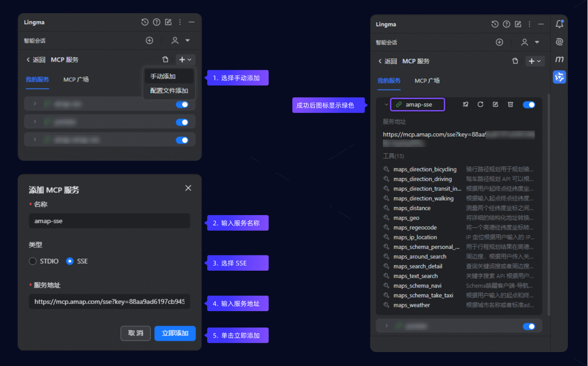
Task: Refresh the amap-sse service
Action: (x=480, y=104)
